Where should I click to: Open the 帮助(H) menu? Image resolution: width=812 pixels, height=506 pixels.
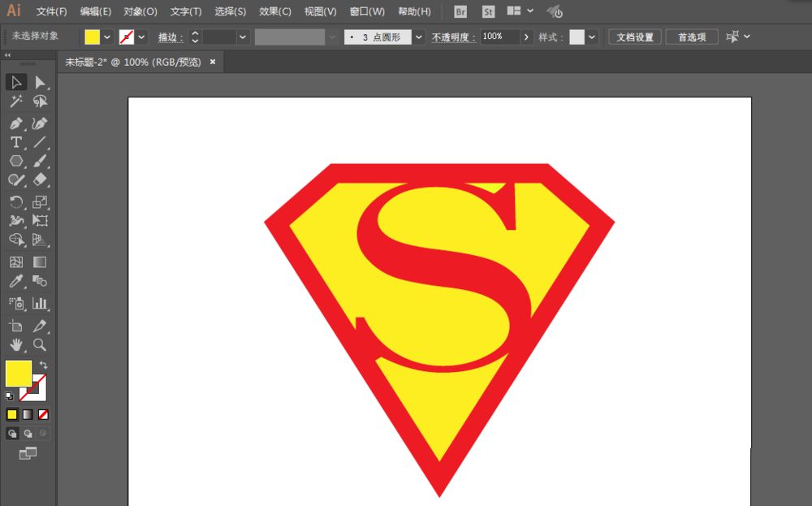(414, 11)
